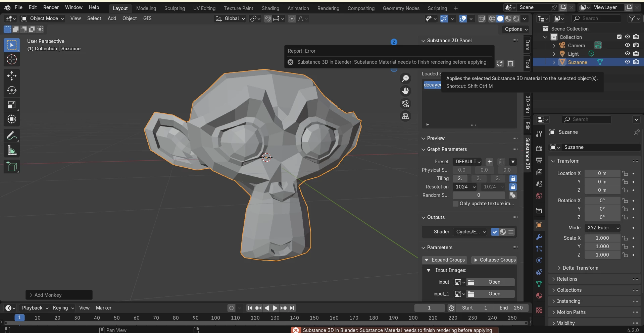Select the Measure tool

pos(12,150)
